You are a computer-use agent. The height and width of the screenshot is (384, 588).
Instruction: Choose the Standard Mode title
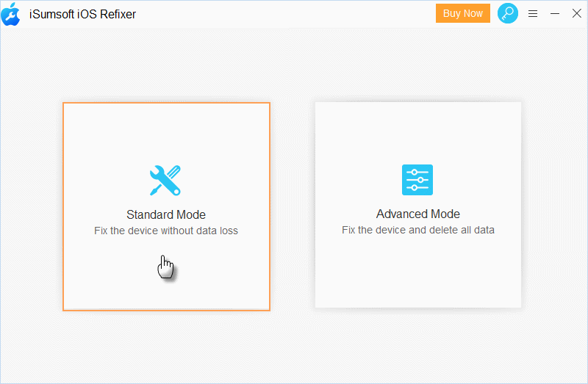tap(166, 214)
